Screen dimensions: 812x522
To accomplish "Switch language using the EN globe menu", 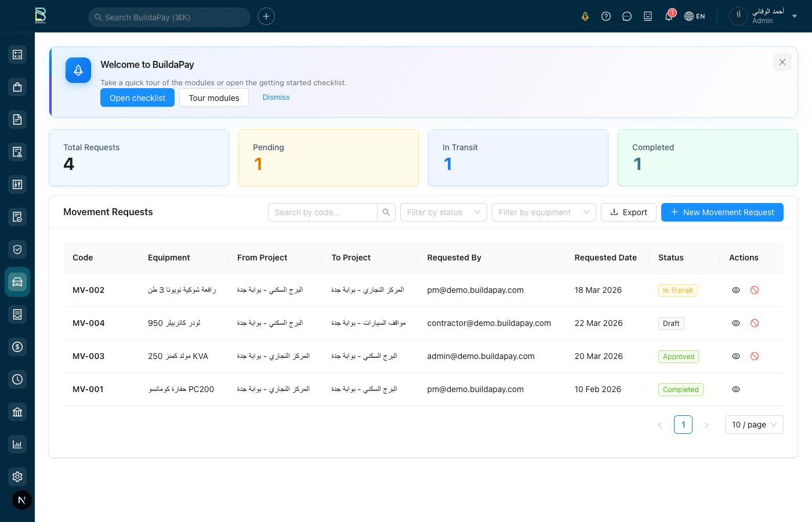I will (x=695, y=16).
